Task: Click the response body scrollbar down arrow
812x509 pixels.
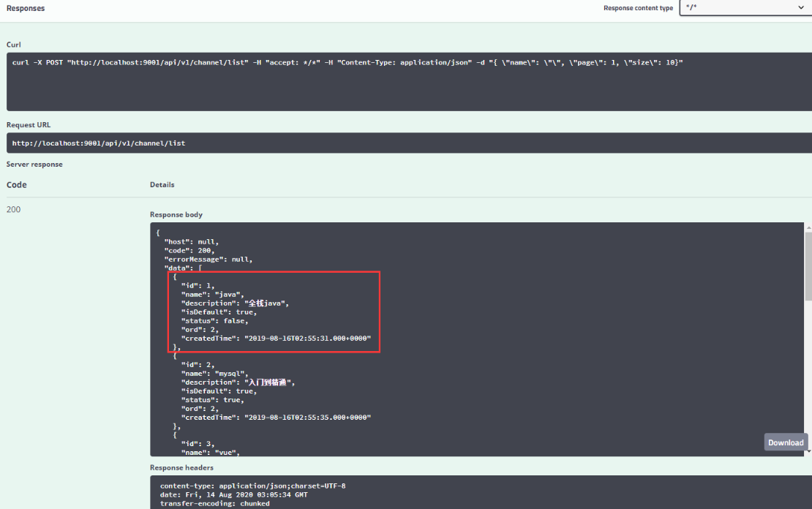Action: [x=808, y=451]
